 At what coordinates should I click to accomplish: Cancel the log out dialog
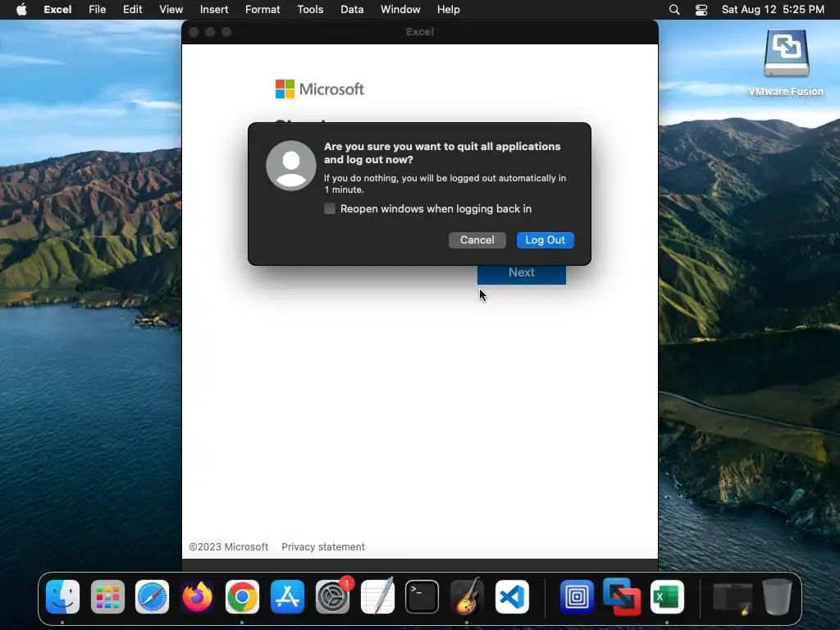(x=477, y=240)
